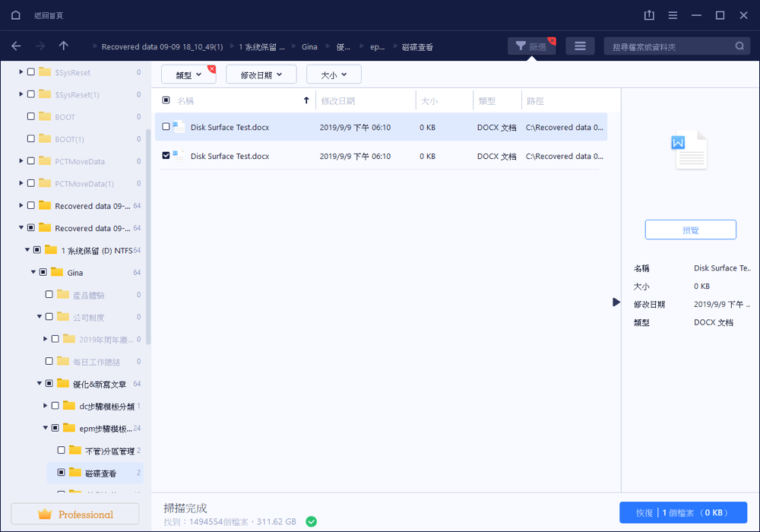Click the home icon in title bar

click(15, 15)
